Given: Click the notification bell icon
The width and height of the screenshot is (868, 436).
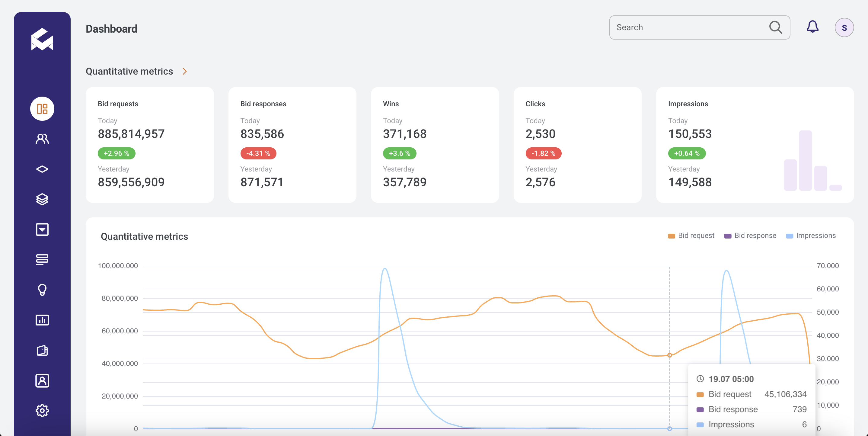Looking at the screenshot, I should (x=812, y=27).
